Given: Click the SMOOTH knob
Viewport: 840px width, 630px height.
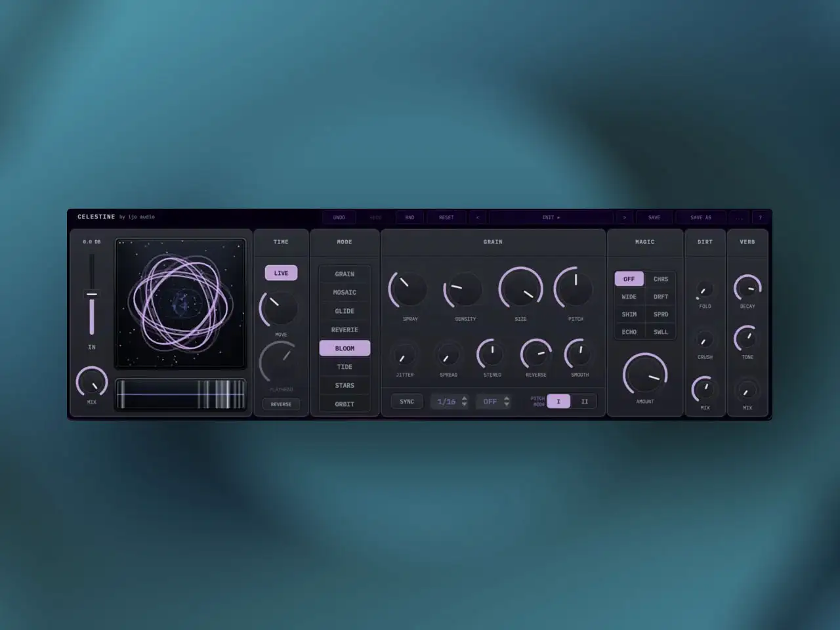Looking at the screenshot, I should click(580, 355).
